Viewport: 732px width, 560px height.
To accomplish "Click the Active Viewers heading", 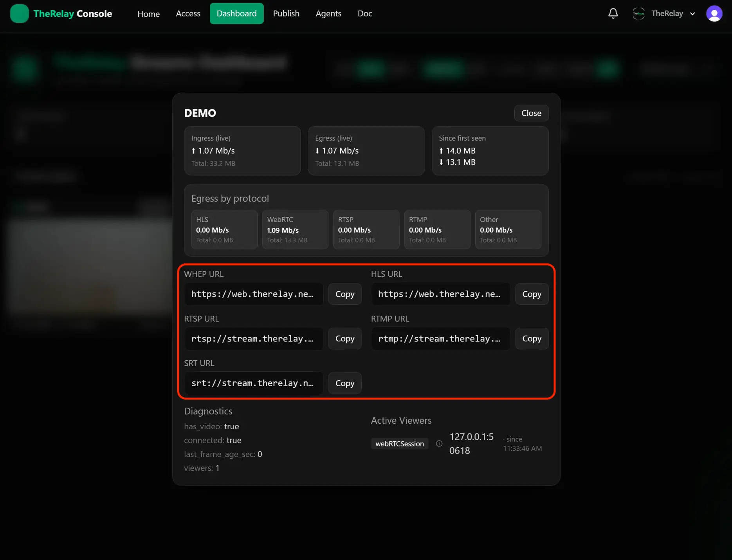I will (401, 421).
